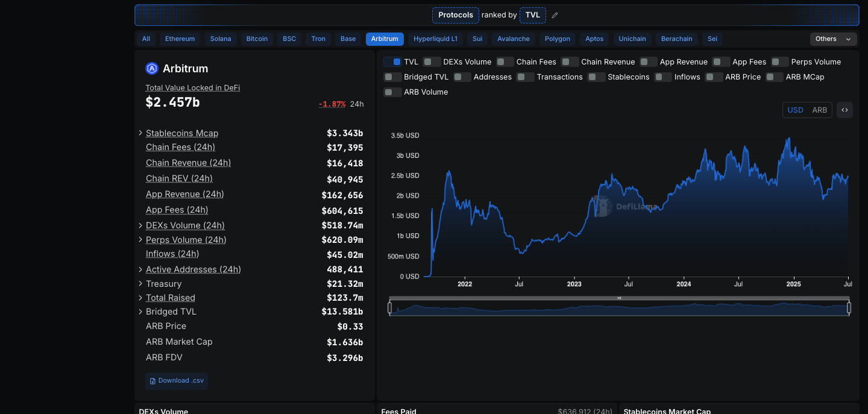The image size is (868, 414).
Task: Enable the Addresses chart toggle
Action: (462, 77)
